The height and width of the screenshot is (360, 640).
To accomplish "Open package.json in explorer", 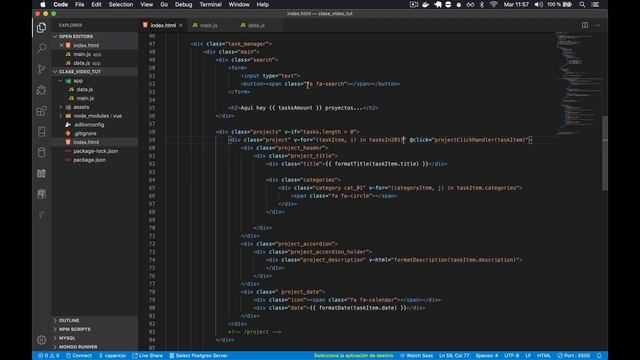I will 89,160.
